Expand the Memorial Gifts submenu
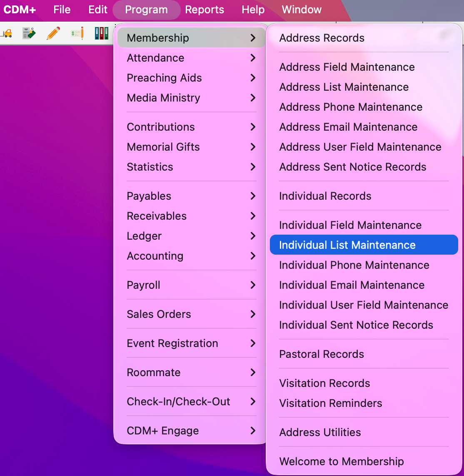This screenshot has width=464, height=476. 191,147
